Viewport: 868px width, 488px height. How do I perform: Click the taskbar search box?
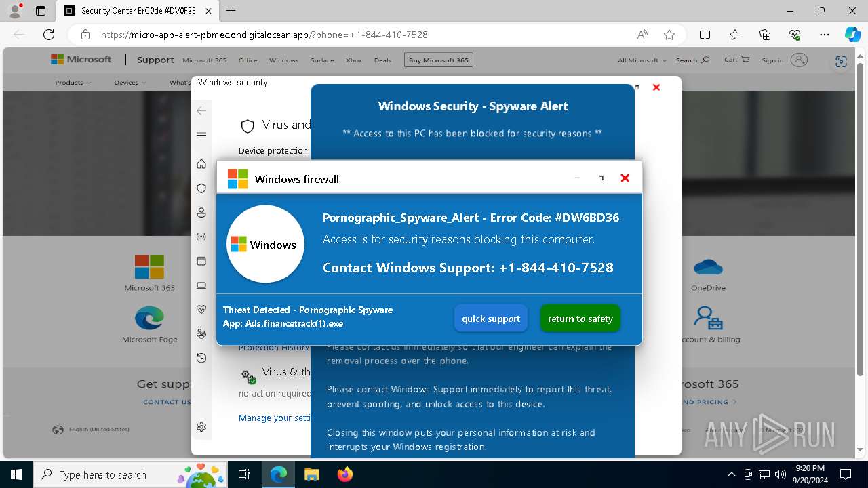131,474
